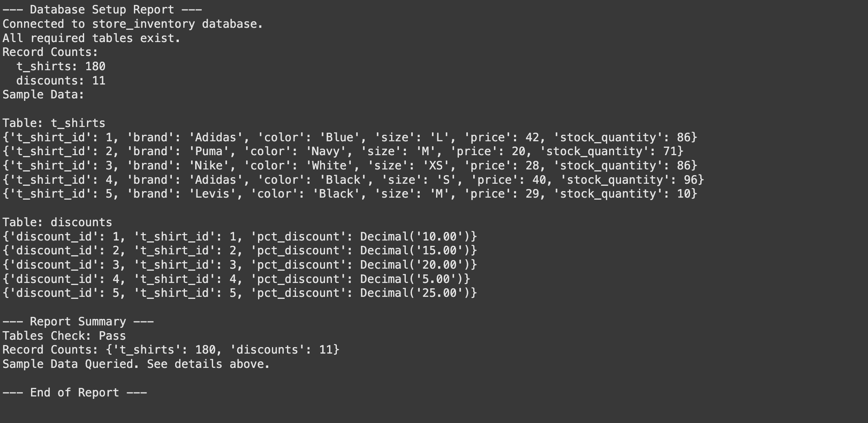
Task: Click the 'Sample Data:' label
Action: 43,95
